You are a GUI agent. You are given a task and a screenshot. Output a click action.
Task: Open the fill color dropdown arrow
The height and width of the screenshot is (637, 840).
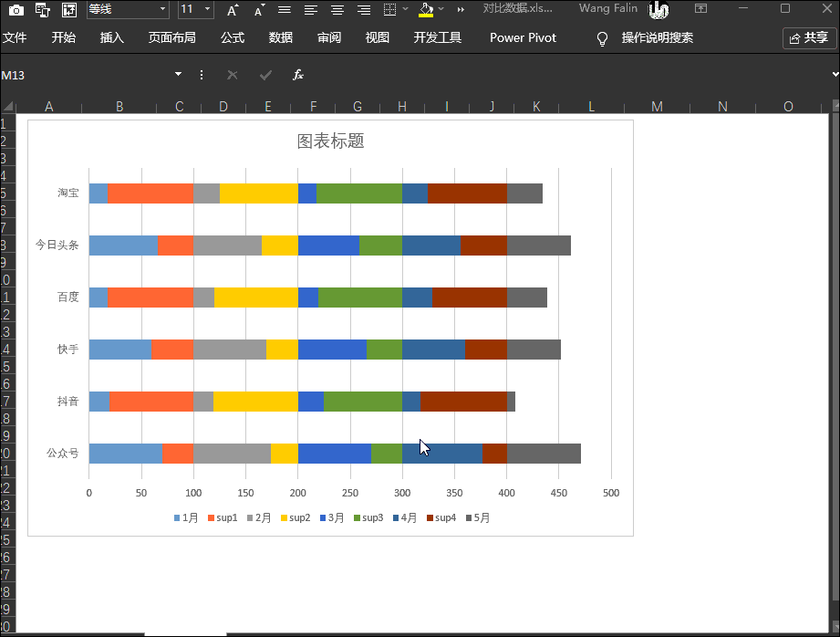click(x=441, y=9)
